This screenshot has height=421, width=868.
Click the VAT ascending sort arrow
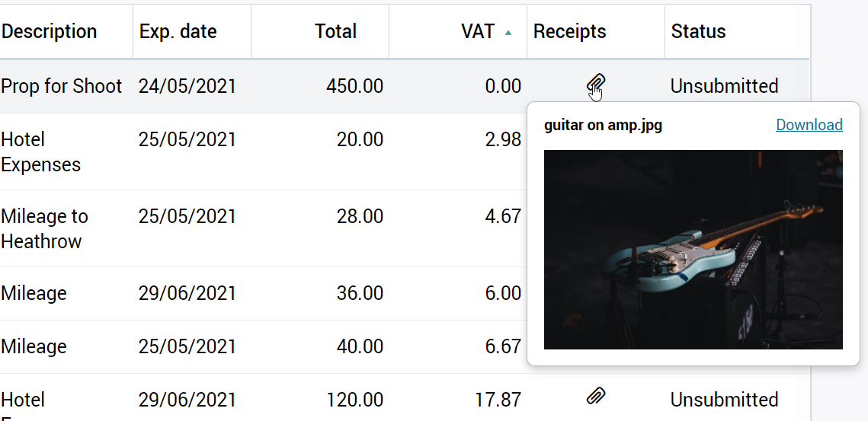pos(508,33)
